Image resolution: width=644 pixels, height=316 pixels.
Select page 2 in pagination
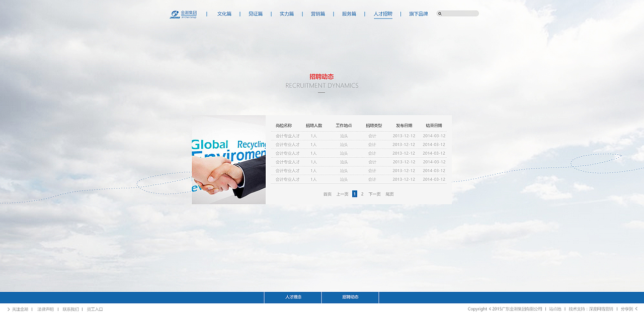tap(362, 194)
